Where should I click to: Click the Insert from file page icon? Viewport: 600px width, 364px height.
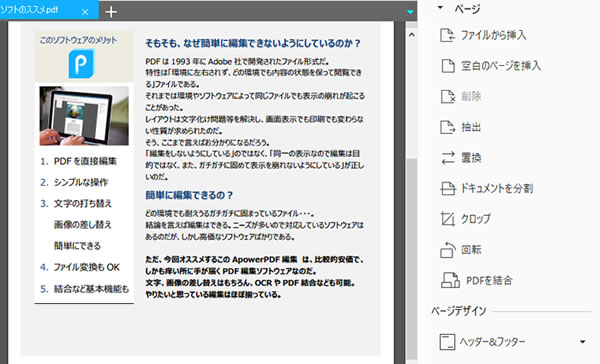[x=447, y=35]
